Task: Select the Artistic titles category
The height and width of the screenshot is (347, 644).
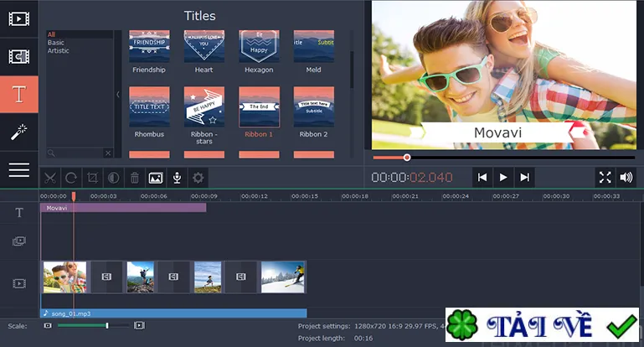Action: pyautogui.click(x=59, y=50)
